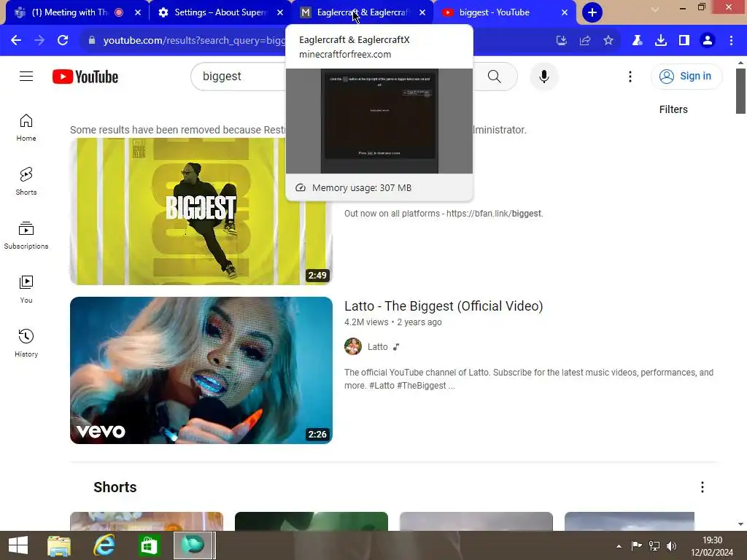
Task: Click the magnifier search button
Action: 495,76
